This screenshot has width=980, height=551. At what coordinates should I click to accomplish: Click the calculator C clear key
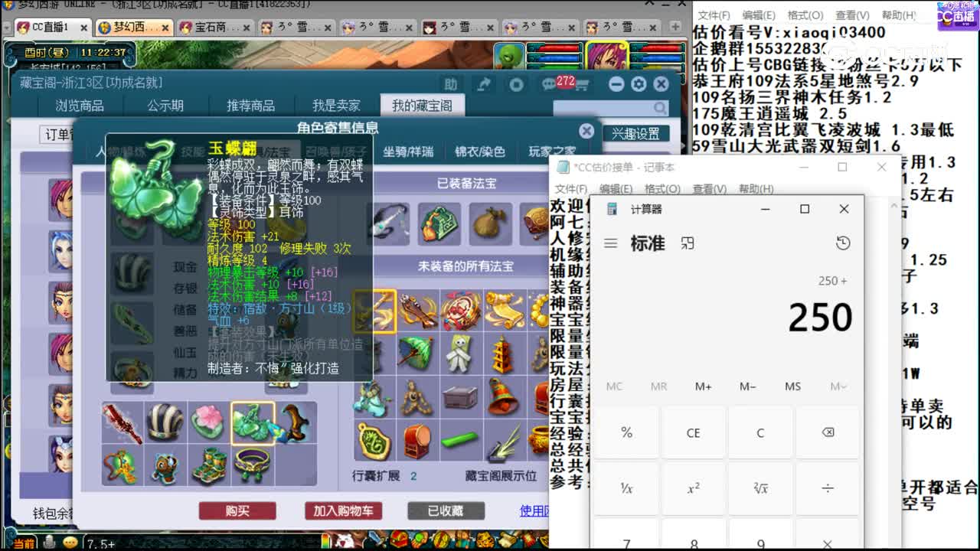click(760, 432)
